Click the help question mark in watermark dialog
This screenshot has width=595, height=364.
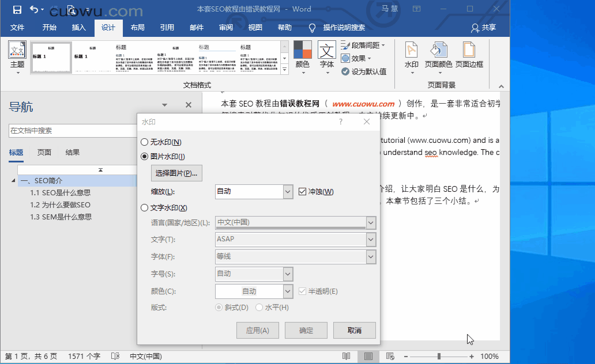[340, 122]
